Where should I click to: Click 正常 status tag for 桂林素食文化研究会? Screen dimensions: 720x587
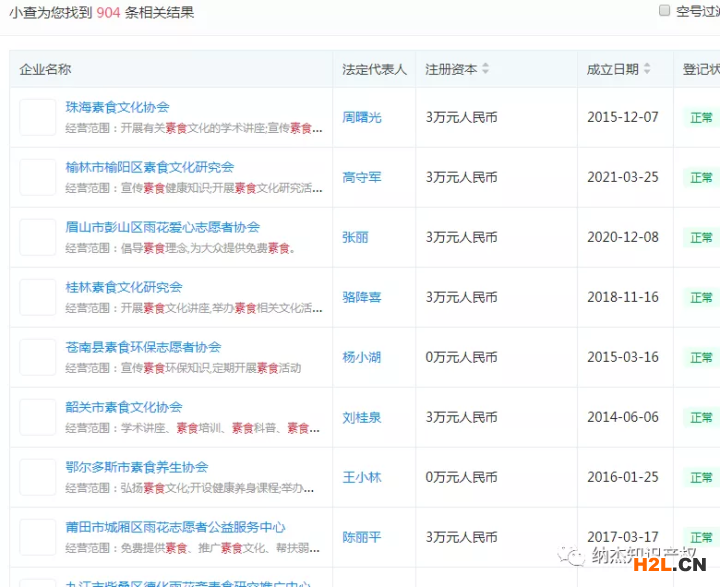pos(701,298)
